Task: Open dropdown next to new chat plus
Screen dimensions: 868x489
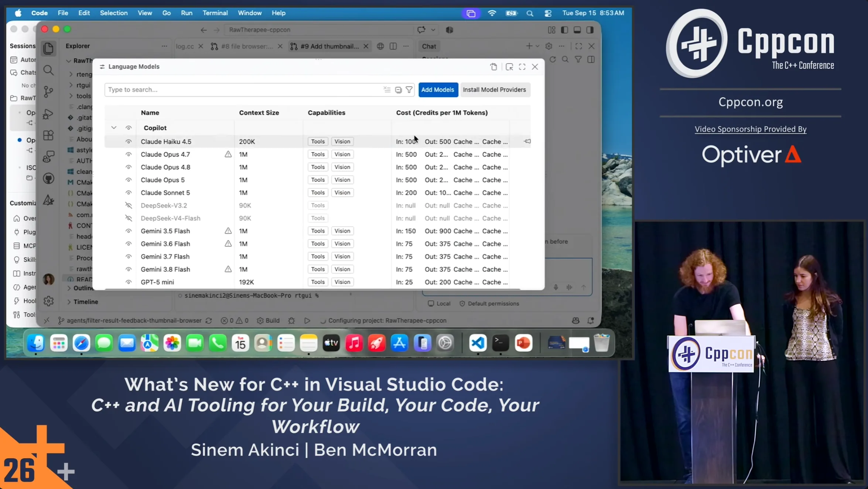Action: coord(537,46)
